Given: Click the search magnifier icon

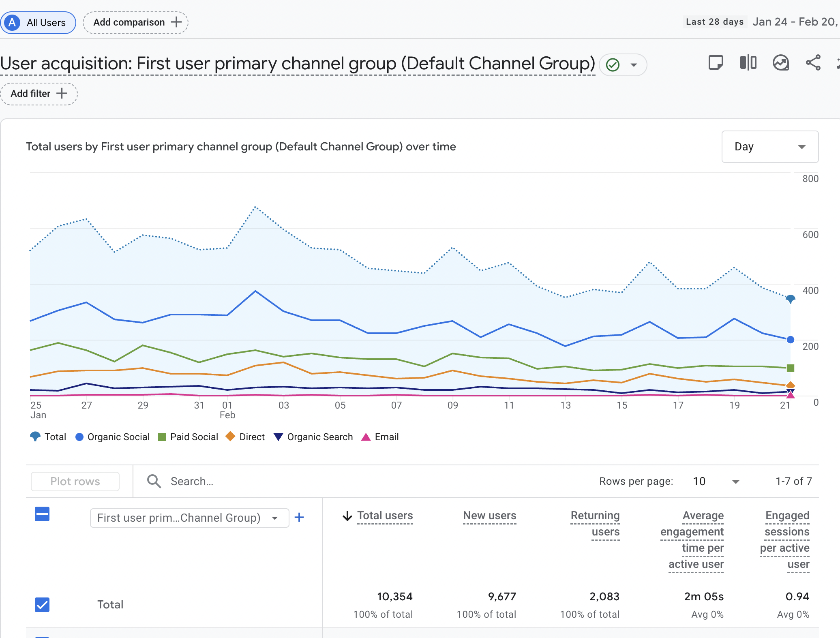Looking at the screenshot, I should point(154,481).
